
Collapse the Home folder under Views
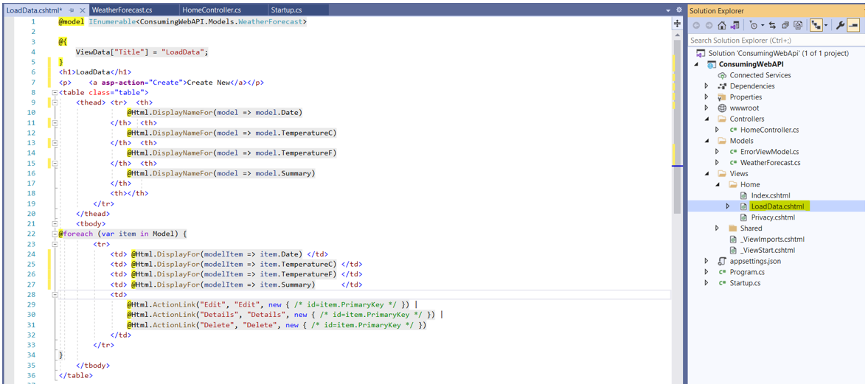pos(717,184)
